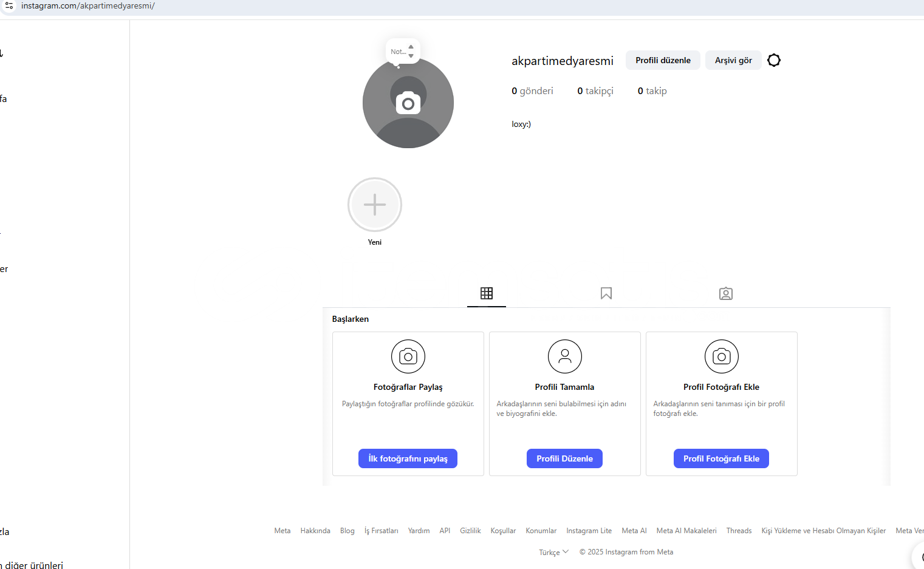Click the loxy:) bio text

point(521,124)
